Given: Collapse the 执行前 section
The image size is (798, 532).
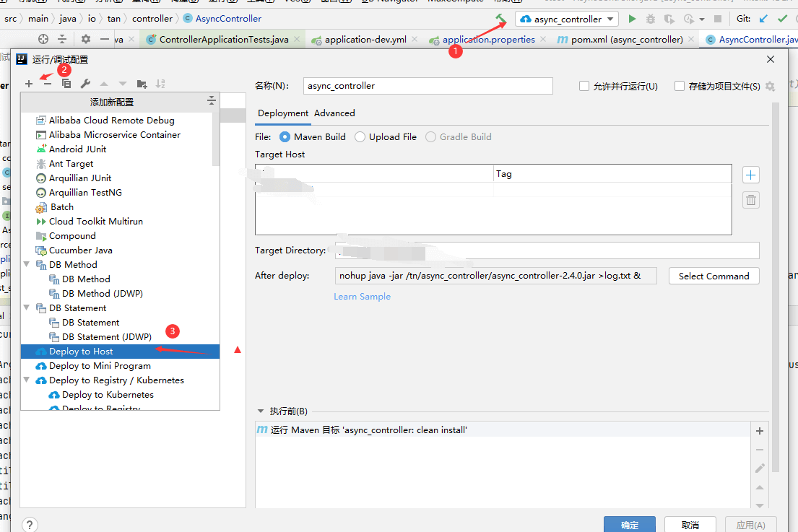Looking at the screenshot, I should coord(261,411).
